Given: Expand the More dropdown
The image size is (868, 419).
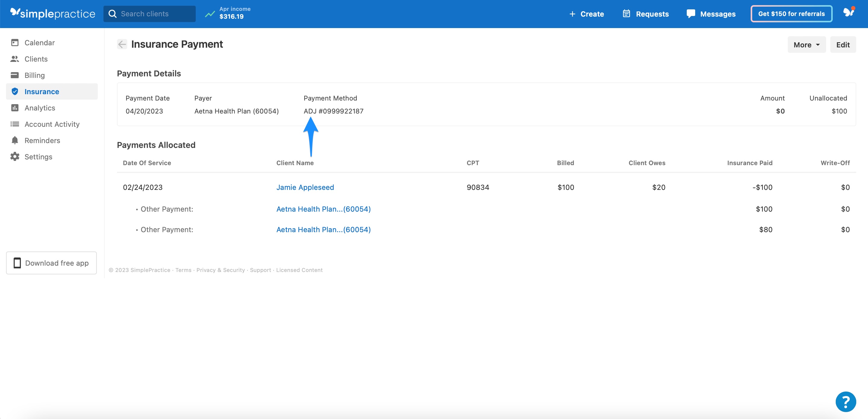Looking at the screenshot, I should pos(806,45).
